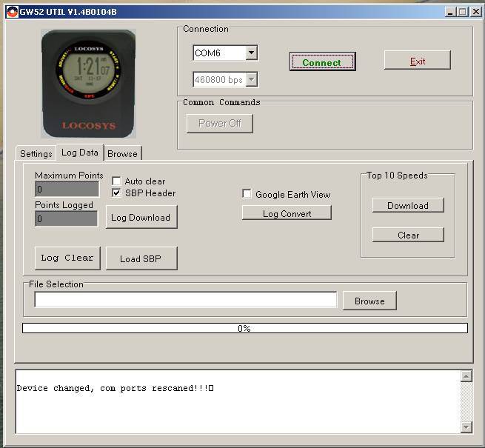Switch to the Settings tab
This screenshot has width=485, height=448.
[36, 154]
